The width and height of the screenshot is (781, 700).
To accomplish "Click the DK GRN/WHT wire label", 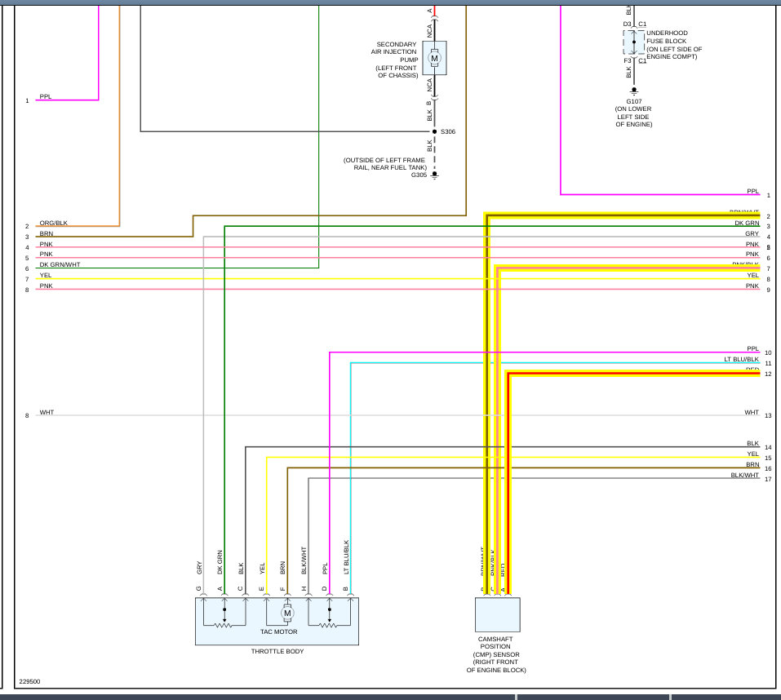I will [60, 264].
